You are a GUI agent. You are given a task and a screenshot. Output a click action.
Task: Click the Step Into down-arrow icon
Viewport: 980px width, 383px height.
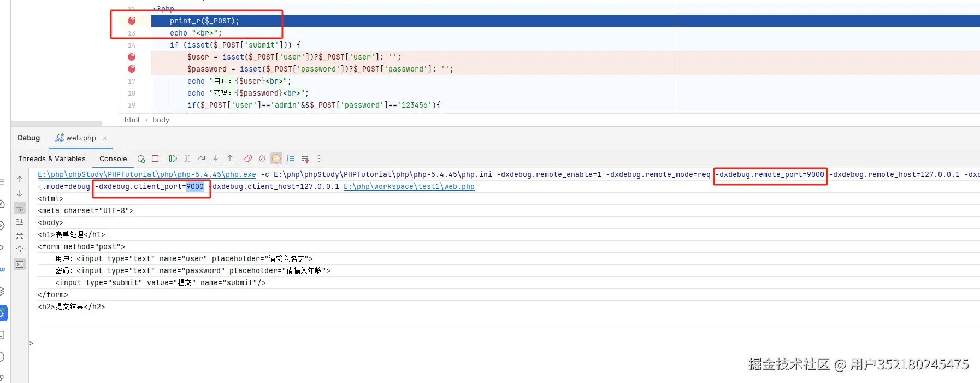216,159
